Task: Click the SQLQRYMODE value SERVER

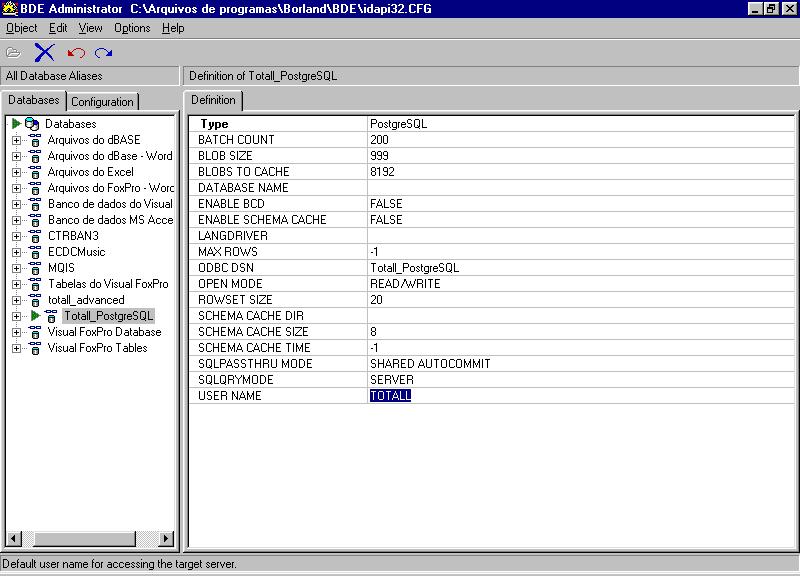Action: [392, 380]
